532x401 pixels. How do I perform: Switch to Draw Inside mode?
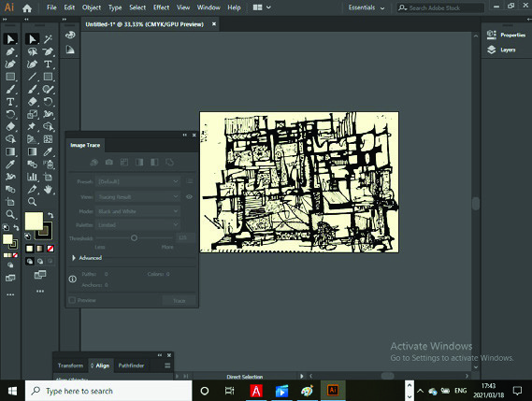50,261
